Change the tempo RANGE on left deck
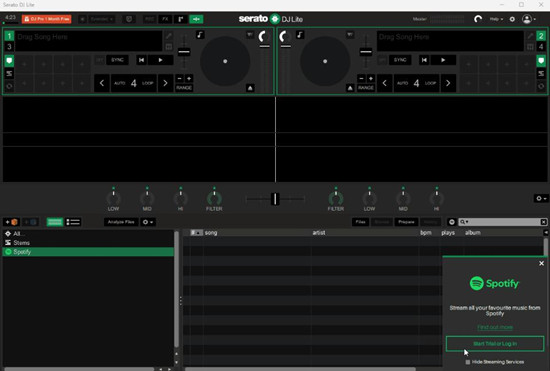This screenshot has width=550, height=371. (x=184, y=88)
